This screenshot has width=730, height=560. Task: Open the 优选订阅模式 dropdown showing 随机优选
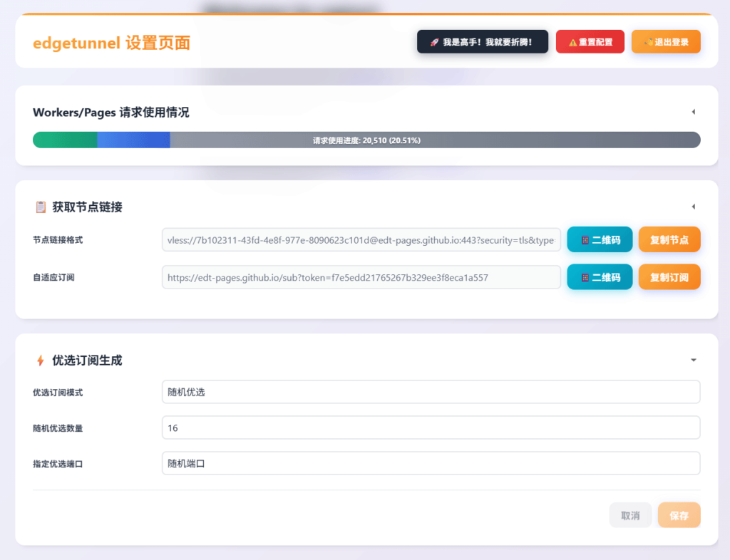coord(431,391)
